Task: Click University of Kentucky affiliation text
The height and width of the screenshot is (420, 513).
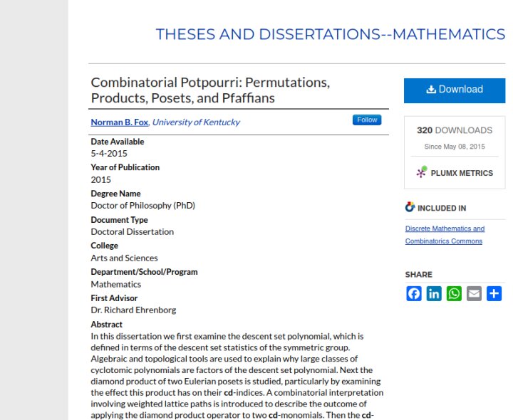Action: [x=196, y=122]
